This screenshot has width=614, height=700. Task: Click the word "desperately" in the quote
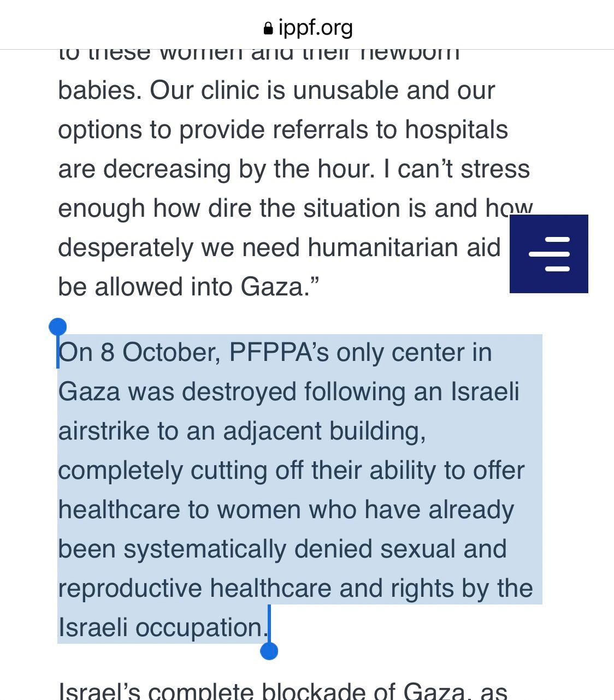point(126,247)
